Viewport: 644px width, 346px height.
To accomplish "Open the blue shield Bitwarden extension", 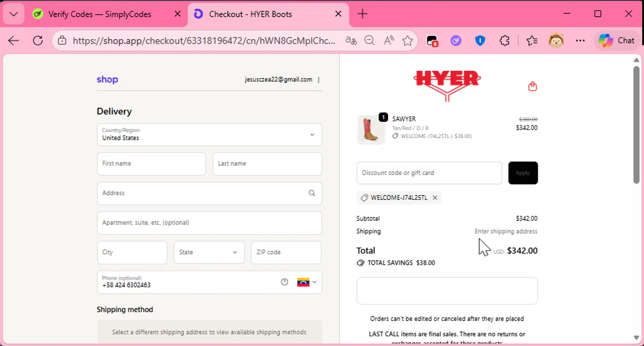I will click(480, 41).
